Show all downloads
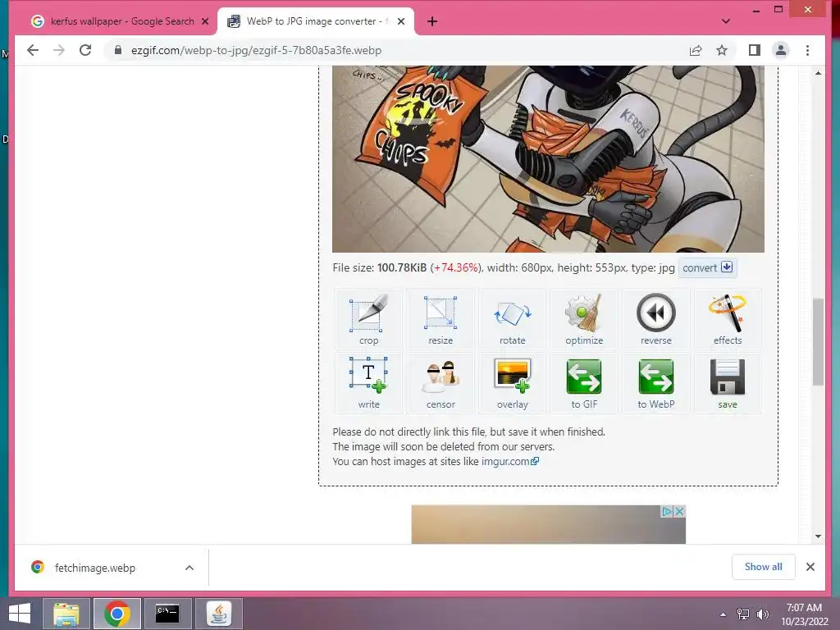The image size is (840, 630). tap(763, 567)
